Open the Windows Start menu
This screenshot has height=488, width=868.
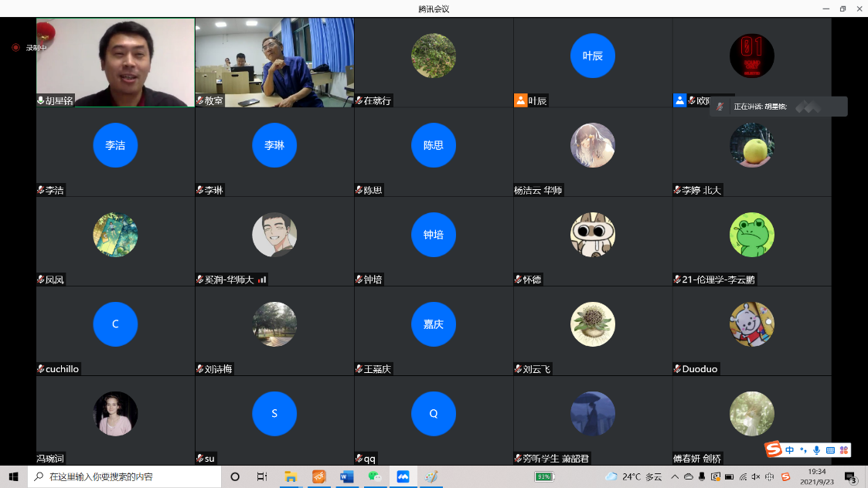[13, 476]
